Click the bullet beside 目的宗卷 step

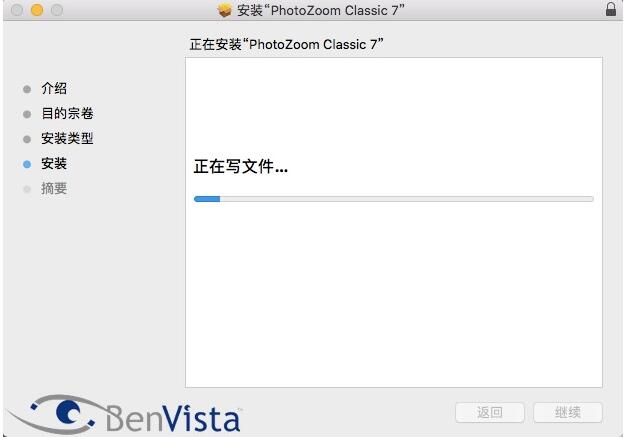27,114
